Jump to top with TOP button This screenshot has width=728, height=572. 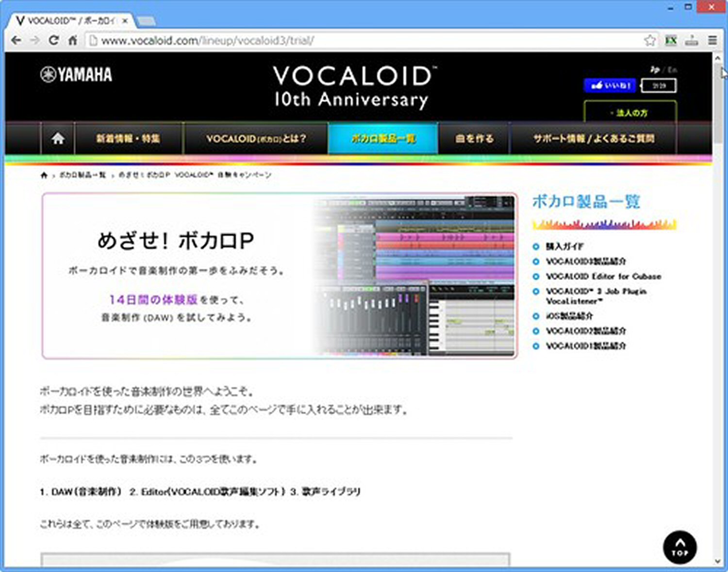(x=679, y=547)
